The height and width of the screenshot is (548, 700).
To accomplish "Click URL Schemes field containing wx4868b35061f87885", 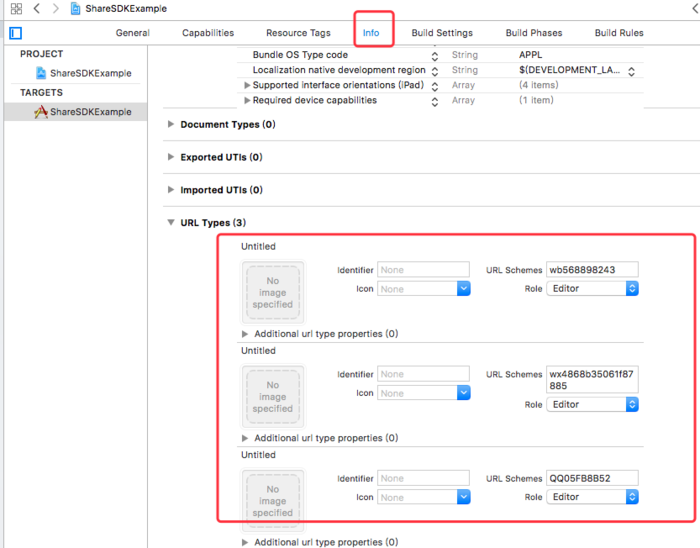I will click(x=592, y=379).
